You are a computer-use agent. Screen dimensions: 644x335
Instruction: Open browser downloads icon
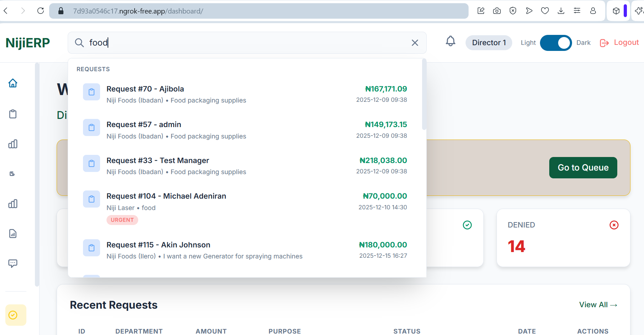(561, 11)
